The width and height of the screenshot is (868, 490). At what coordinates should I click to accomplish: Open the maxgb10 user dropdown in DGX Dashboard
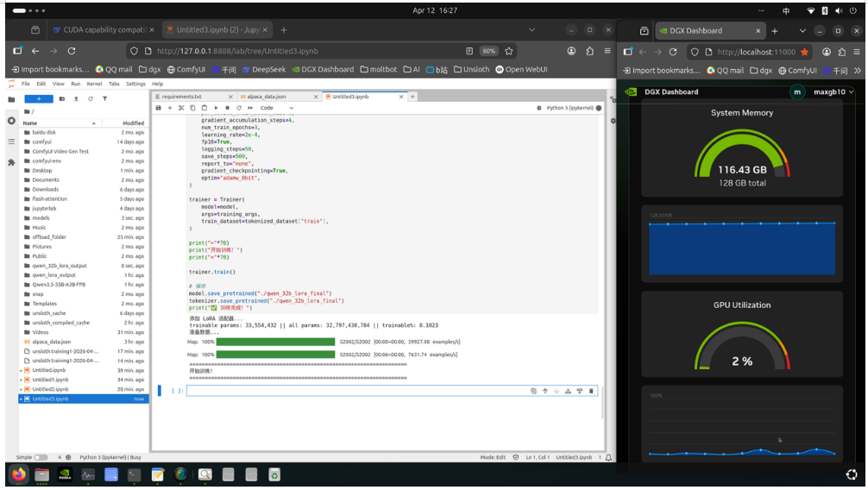click(x=833, y=92)
